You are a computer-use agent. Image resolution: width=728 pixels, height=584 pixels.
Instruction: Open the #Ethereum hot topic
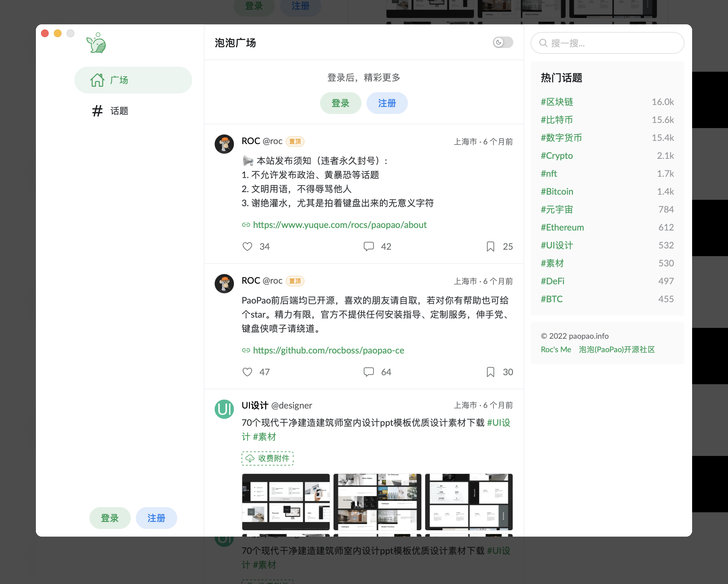(x=562, y=227)
